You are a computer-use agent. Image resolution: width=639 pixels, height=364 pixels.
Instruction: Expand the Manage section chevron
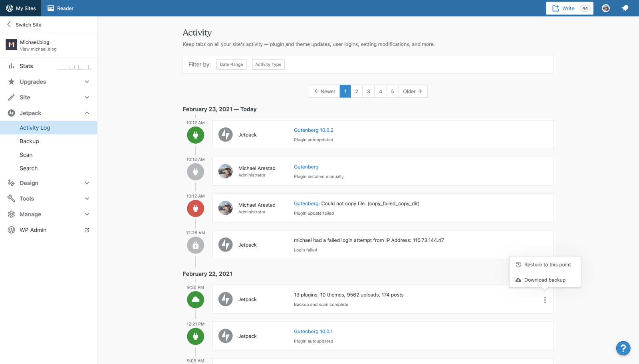tap(87, 214)
